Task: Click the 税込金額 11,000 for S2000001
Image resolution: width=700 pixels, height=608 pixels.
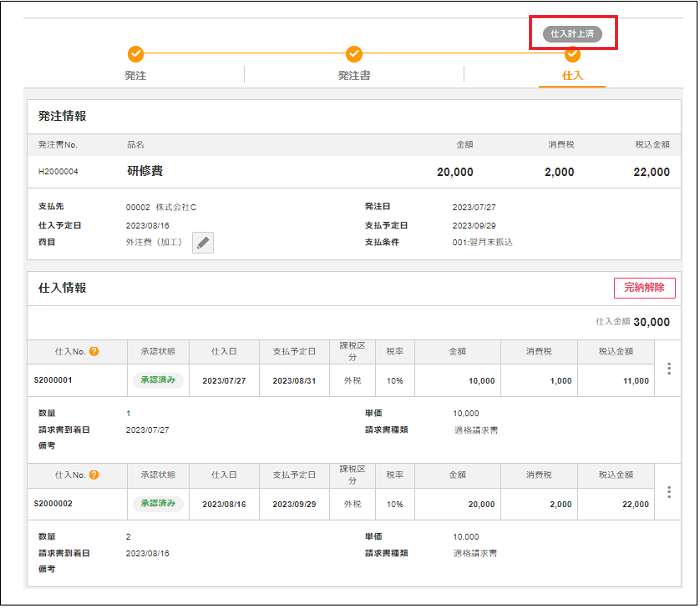Action: (636, 381)
